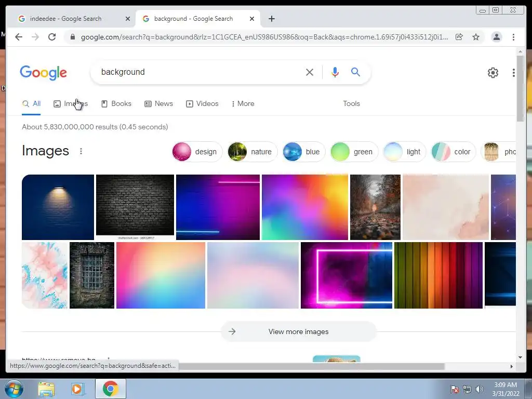The image size is (532, 399).
Task: Filter images by nature chip
Action: tap(252, 152)
